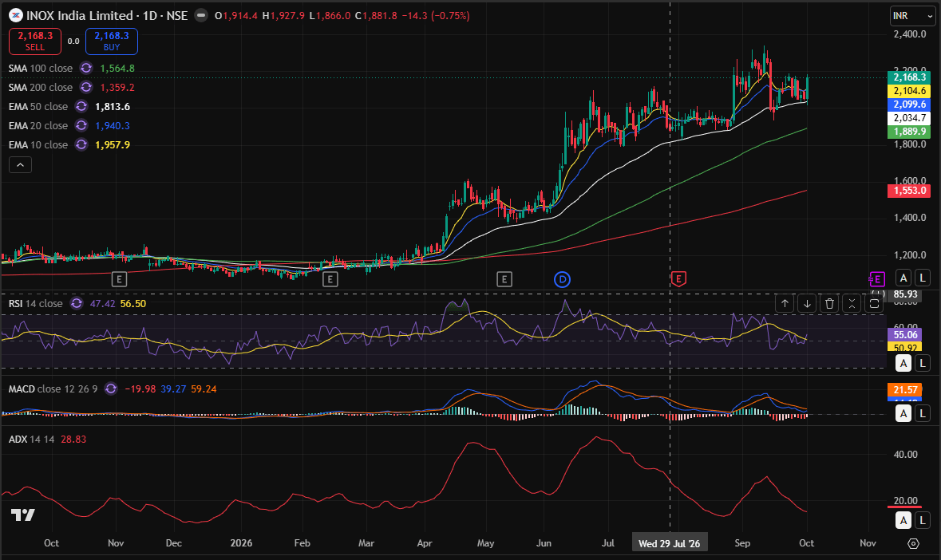The width and height of the screenshot is (941, 560).
Task: Click the 85.93 crosshair value label
Action: coord(905,294)
